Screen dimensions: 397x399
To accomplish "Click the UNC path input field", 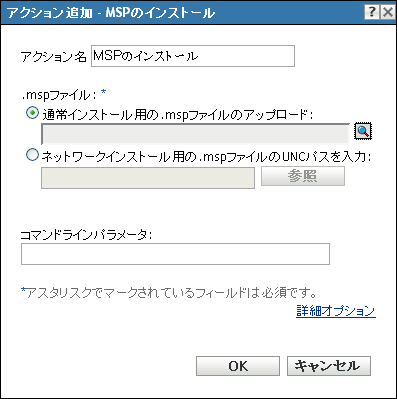I will 148,178.
